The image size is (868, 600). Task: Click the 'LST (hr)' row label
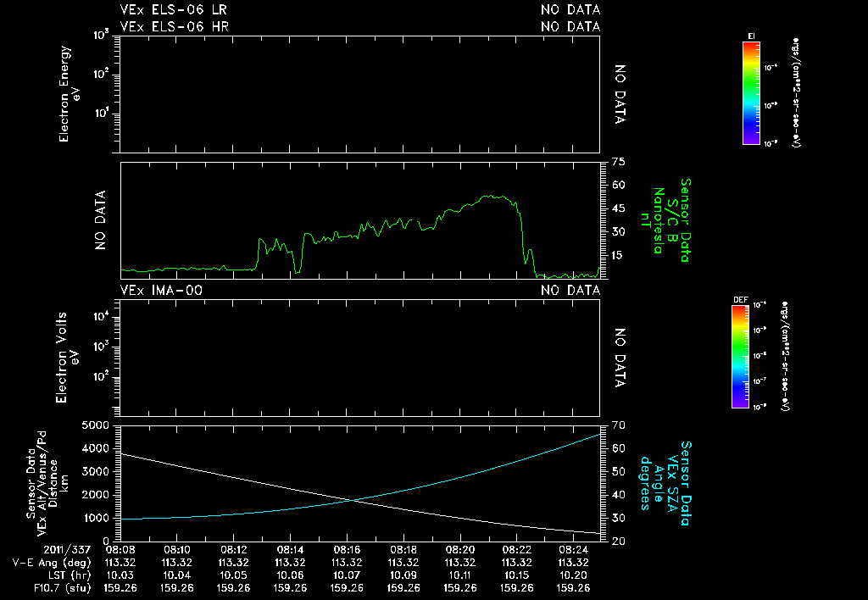click(70, 575)
